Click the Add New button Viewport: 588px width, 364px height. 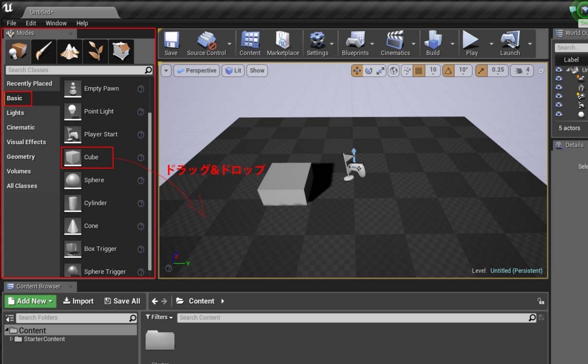[x=30, y=301]
